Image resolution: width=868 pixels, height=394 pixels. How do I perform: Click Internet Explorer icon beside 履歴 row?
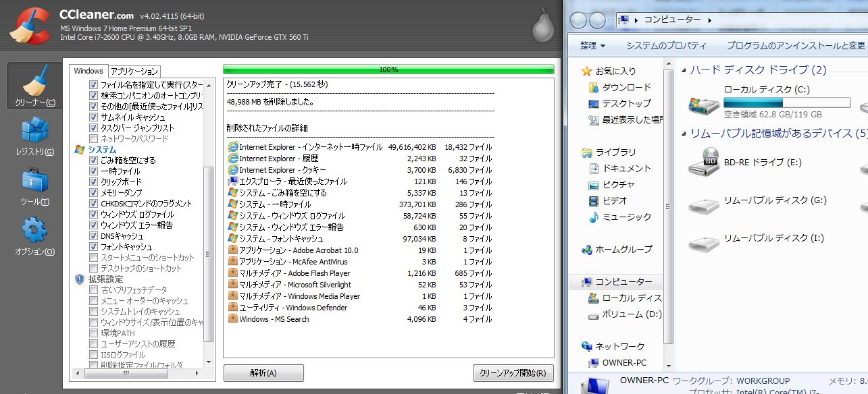(233, 158)
